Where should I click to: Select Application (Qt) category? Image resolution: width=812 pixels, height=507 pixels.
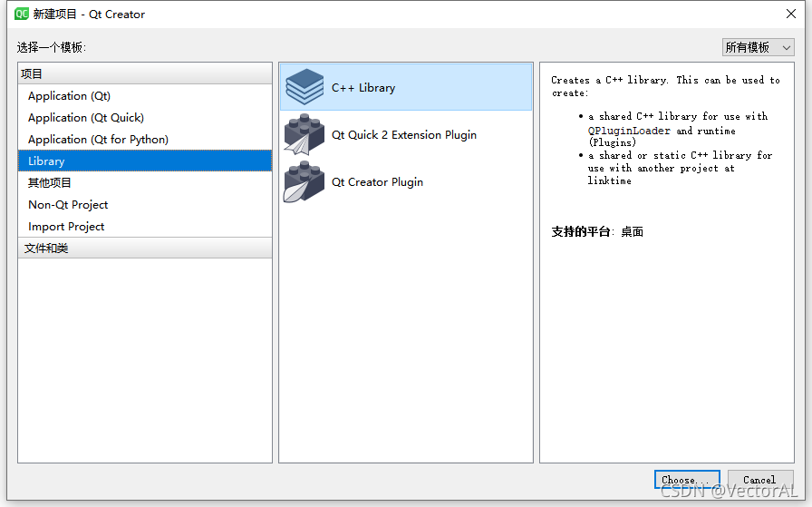pos(145,96)
